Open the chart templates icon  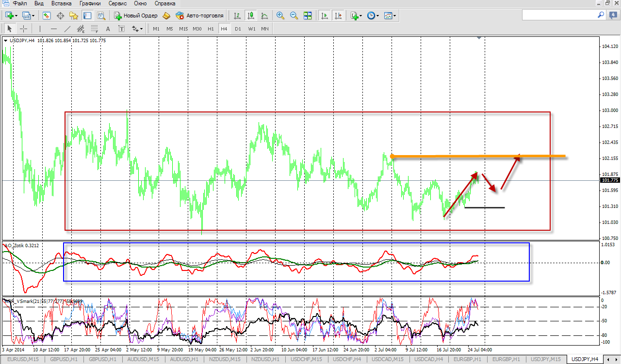[x=388, y=16]
